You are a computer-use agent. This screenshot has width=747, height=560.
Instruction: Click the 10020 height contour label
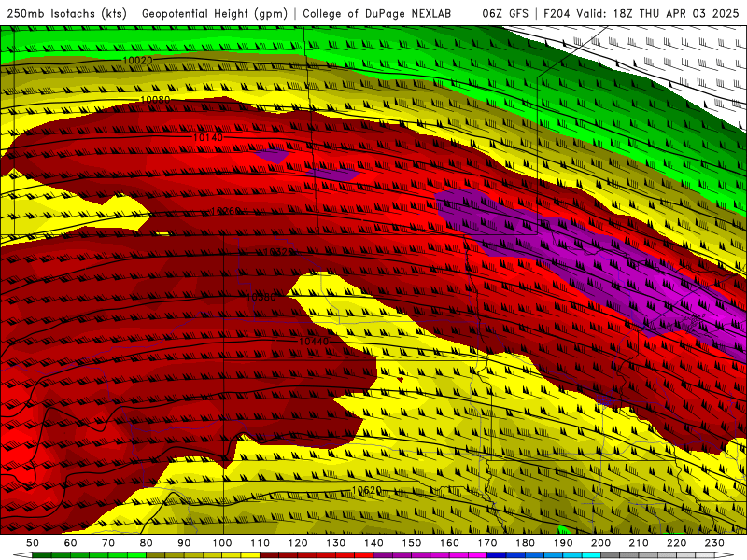coord(137,61)
